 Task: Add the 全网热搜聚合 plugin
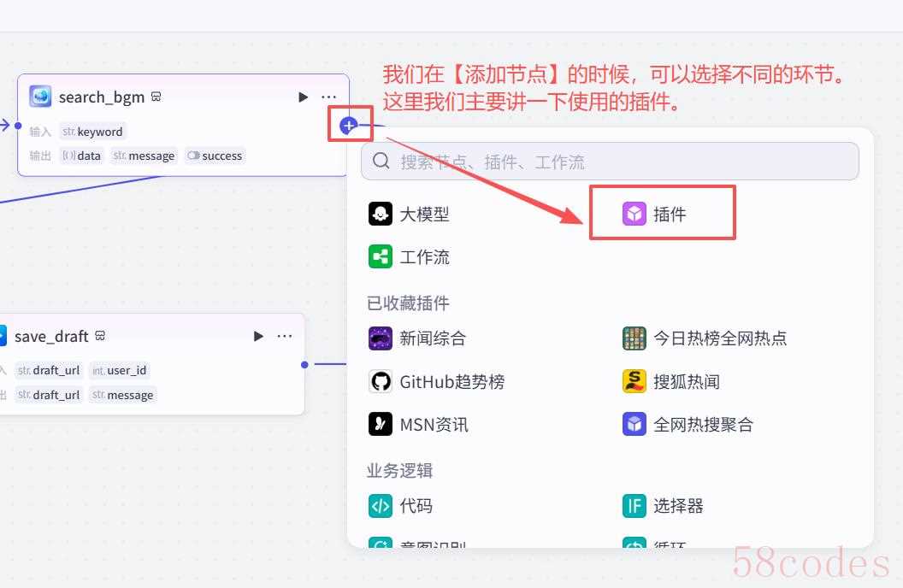pos(688,424)
